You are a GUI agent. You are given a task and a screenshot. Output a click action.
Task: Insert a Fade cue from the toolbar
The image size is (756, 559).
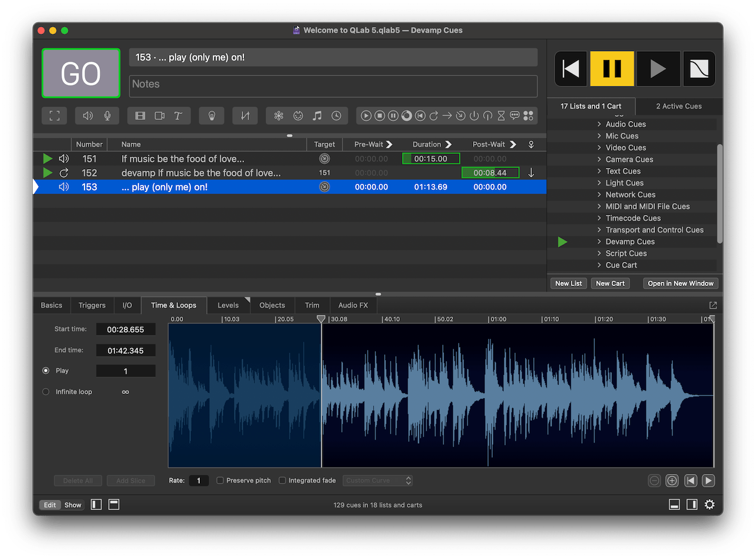245,115
